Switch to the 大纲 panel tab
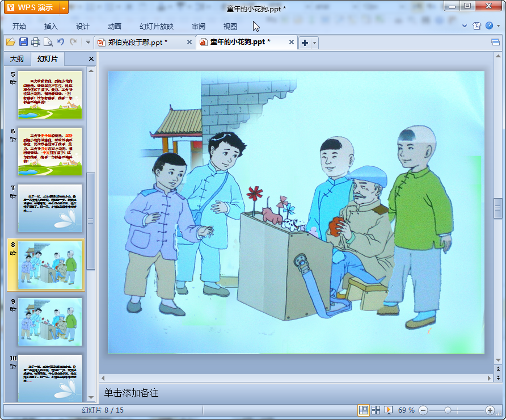Screen dimensions: 506x420 (17, 59)
